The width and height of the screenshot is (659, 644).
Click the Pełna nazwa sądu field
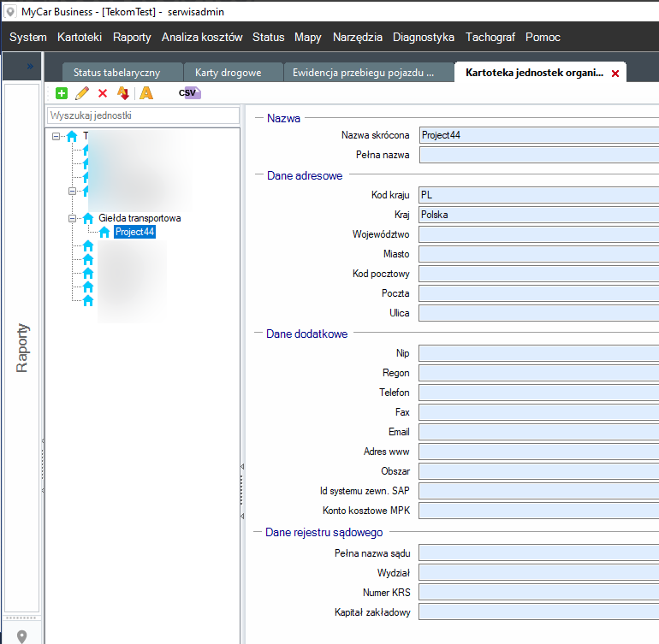(539, 553)
